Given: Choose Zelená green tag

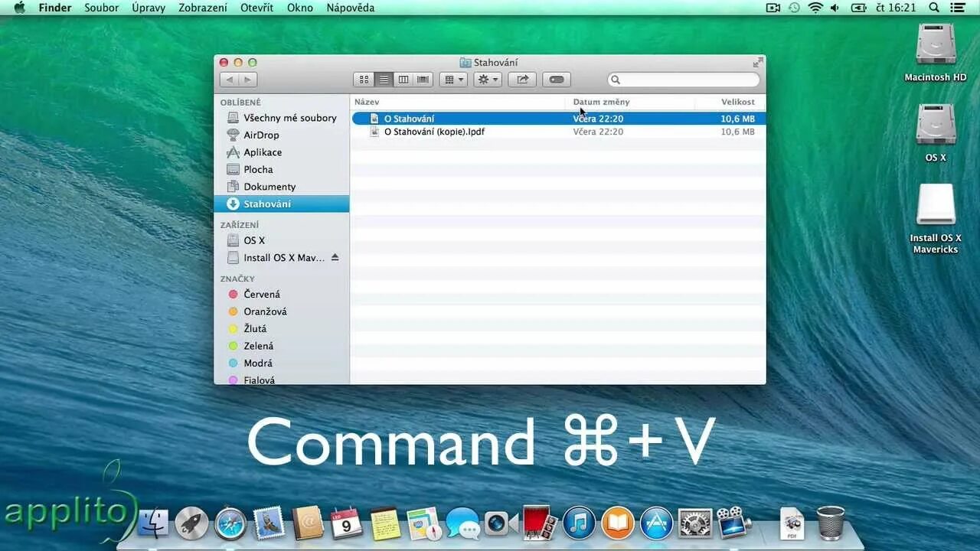Looking at the screenshot, I should [282, 346].
